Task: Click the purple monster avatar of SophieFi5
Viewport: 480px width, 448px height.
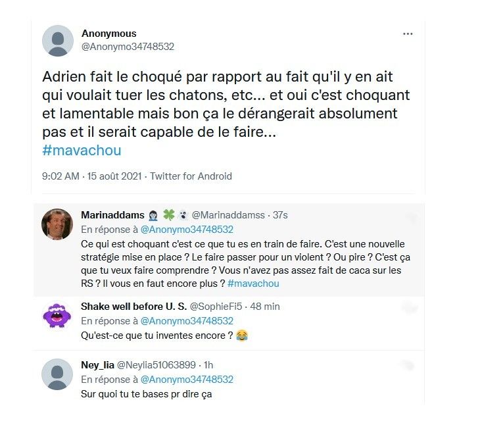Action: click(x=57, y=315)
